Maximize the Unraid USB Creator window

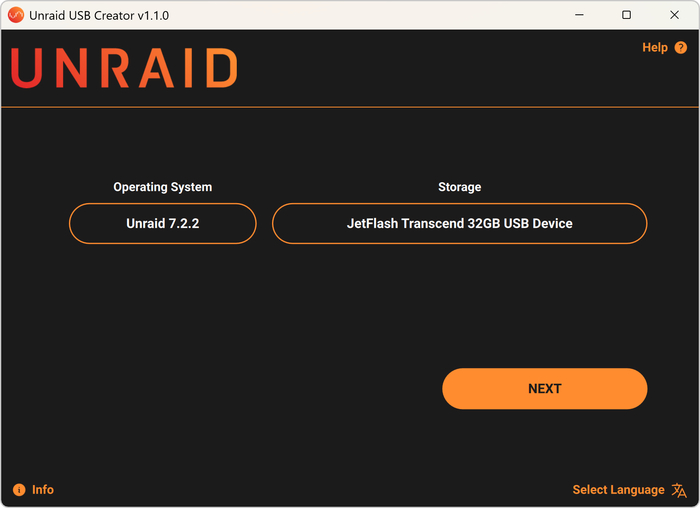[x=626, y=15]
